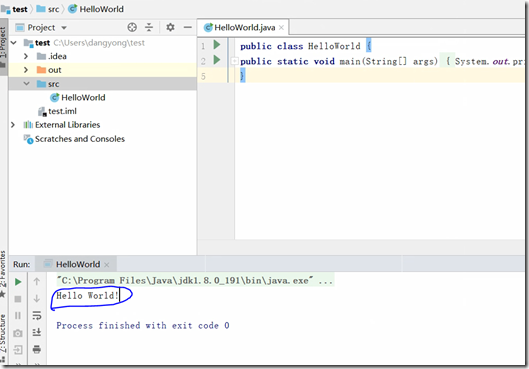Rerun HelloWorld with green play button
The image size is (529, 369).
[18, 282]
